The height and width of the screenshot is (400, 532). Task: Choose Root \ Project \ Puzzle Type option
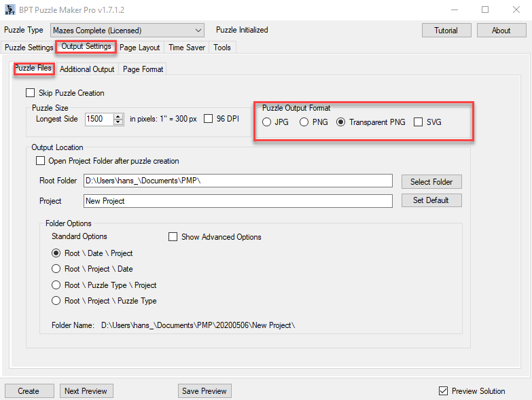pyautogui.click(x=56, y=301)
